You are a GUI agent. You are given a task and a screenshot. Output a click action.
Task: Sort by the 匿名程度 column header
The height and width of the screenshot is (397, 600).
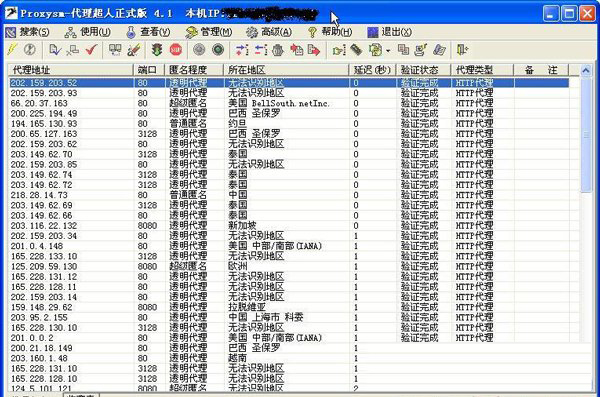tap(194, 70)
